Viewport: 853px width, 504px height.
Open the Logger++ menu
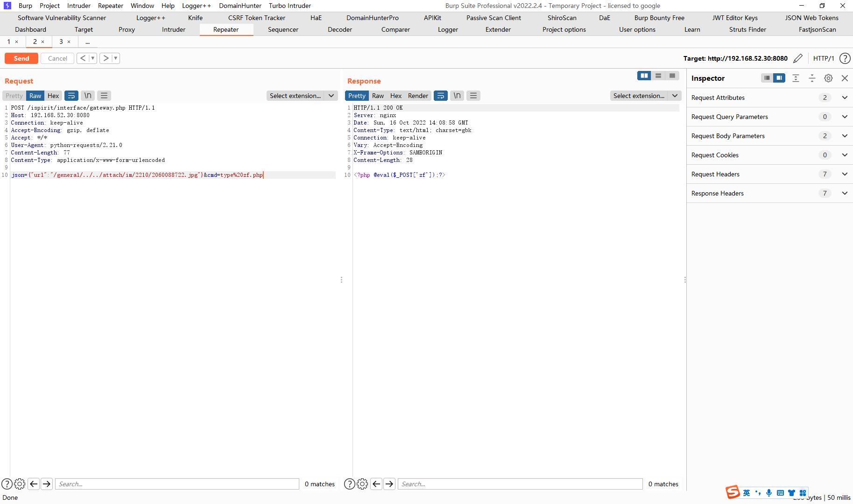(197, 6)
